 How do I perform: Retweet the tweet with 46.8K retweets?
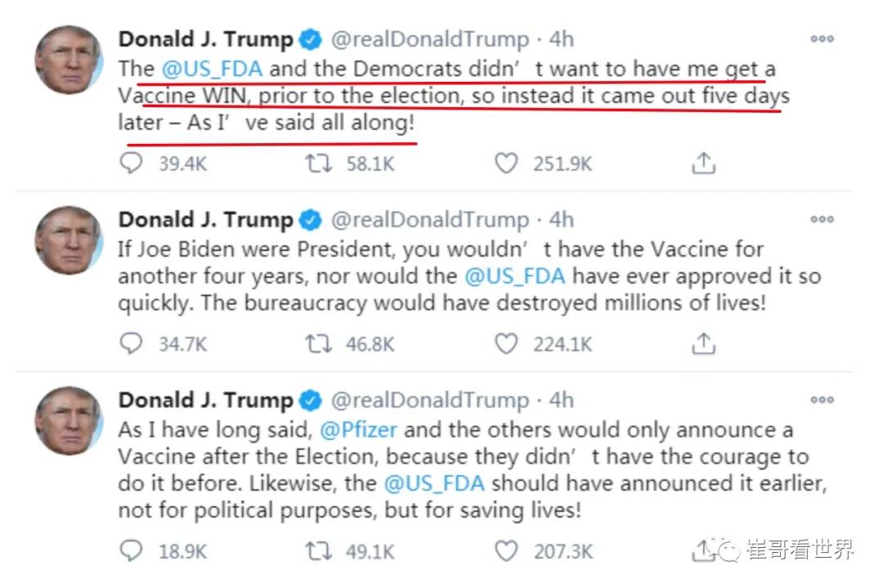click(318, 343)
